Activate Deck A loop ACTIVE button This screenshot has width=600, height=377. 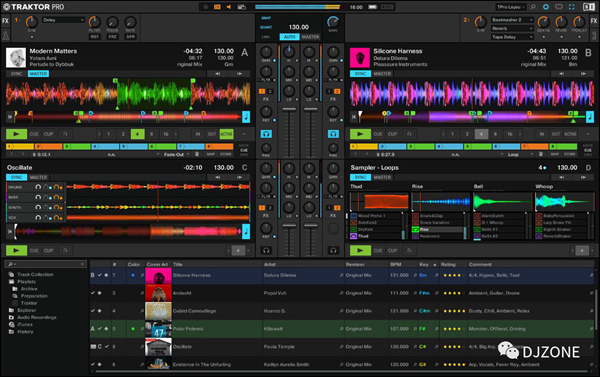tap(226, 134)
